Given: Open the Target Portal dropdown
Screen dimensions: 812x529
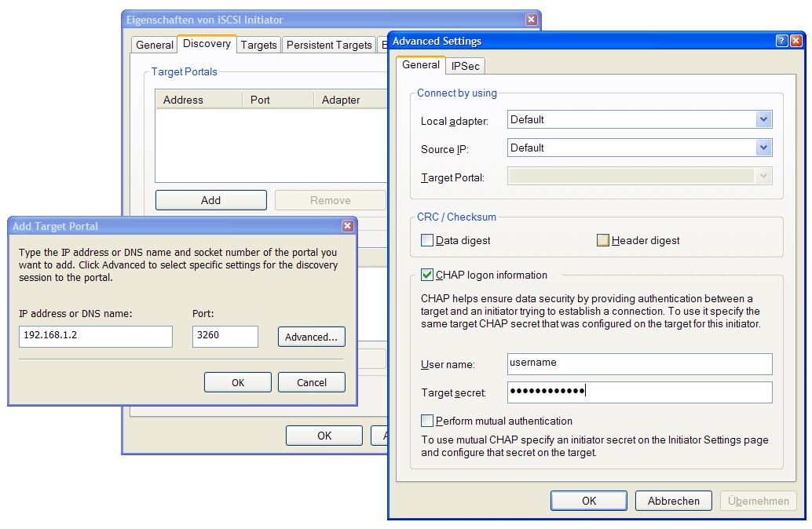Looking at the screenshot, I should coord(763,176).
